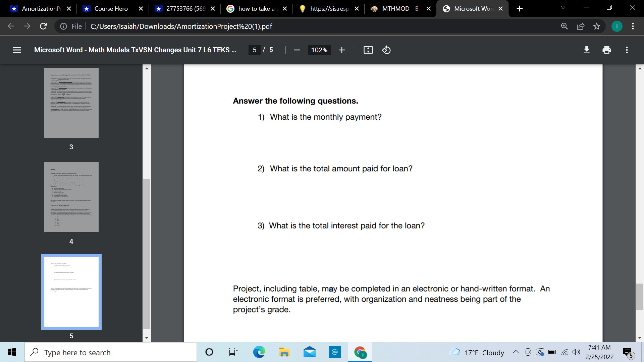Open a new browser tab

520,8
